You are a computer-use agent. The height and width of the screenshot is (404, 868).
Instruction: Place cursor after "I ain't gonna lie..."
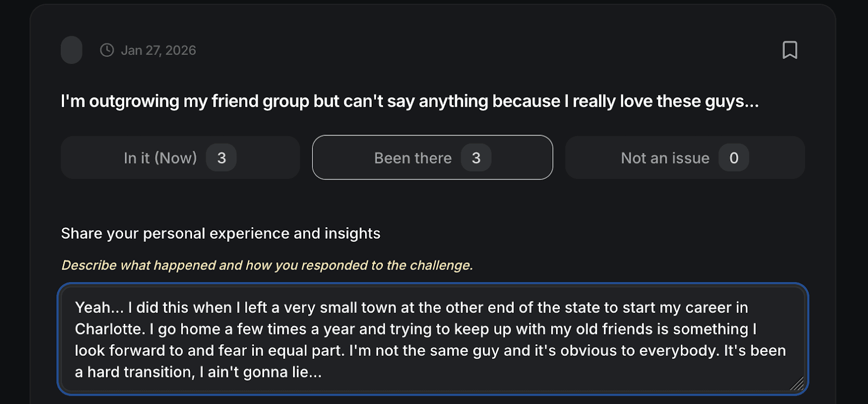coord(323,373)
